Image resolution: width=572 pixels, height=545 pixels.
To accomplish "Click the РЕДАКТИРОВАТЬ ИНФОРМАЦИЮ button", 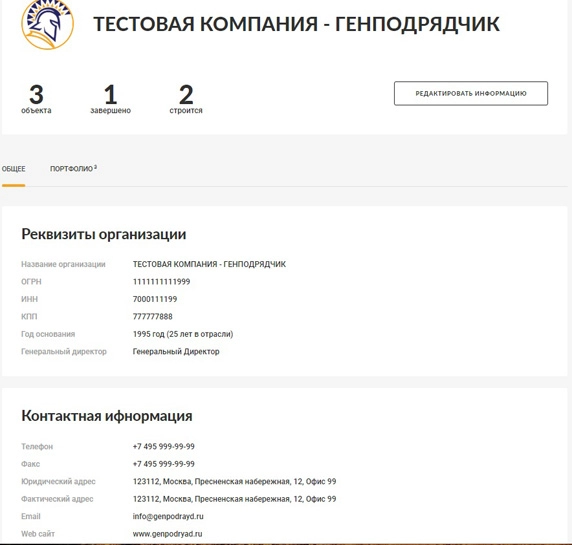I will pos(471,93).
